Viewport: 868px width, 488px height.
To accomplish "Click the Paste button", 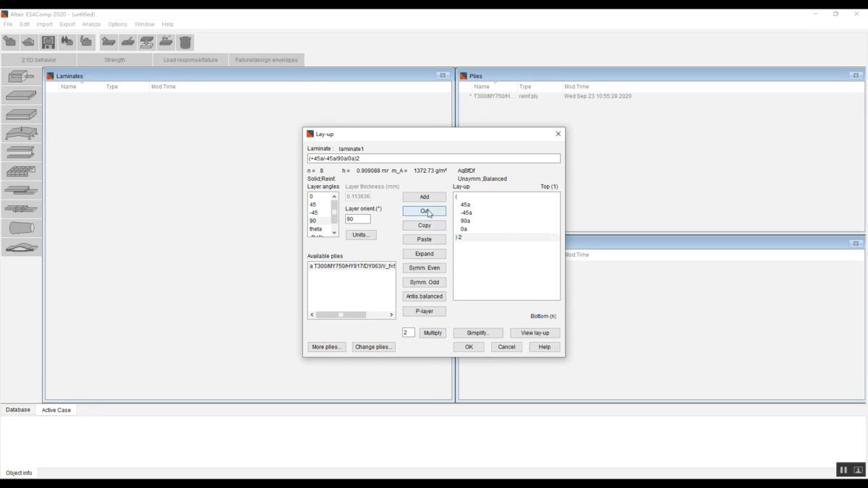I will click(x=425, y=239).
